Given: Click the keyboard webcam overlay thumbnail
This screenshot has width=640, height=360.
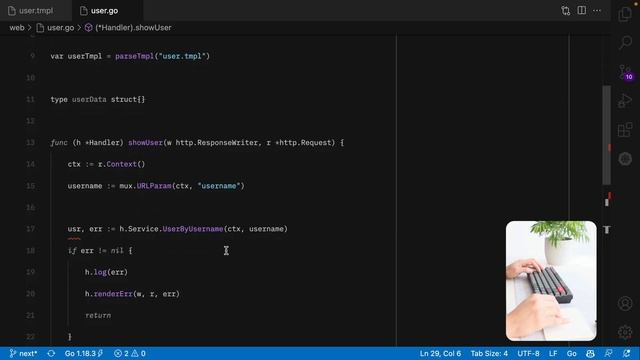Looking at the screenshot, I should click(551, 281).
